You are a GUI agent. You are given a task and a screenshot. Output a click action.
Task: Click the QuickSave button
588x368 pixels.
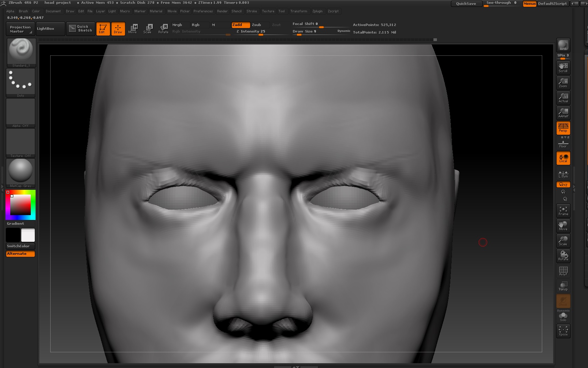pos(466,3)
